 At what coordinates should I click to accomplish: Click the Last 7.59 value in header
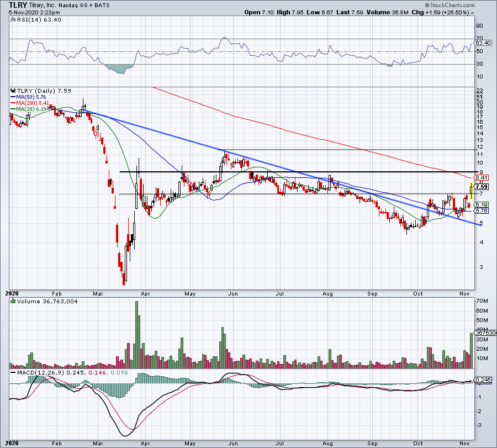350,12
